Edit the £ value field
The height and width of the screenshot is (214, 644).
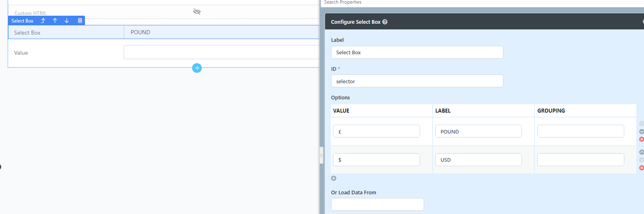(x=376, y=131)
